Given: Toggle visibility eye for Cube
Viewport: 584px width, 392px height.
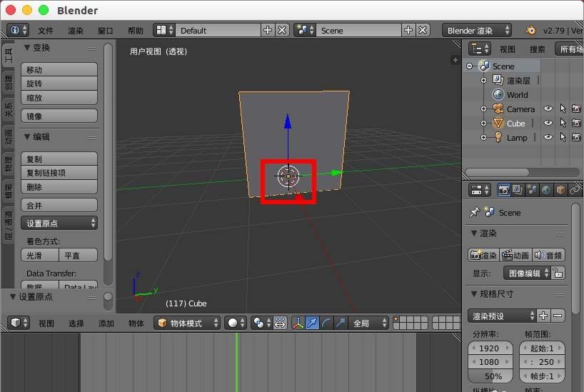Looking at the screenshot, I should point(548,123).
